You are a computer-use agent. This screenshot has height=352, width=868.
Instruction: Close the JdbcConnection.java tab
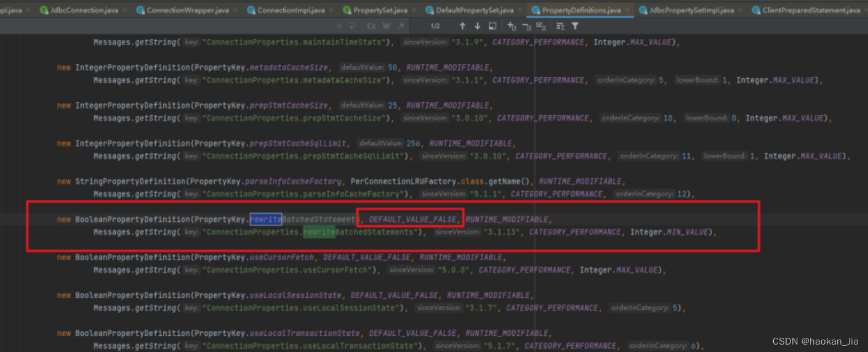pos(126,10)
